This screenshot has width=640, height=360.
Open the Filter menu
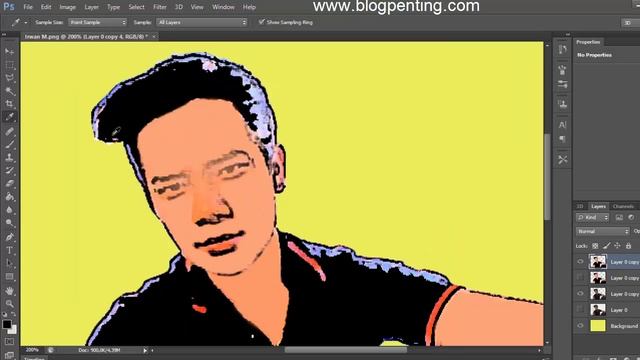coord(160,7)
